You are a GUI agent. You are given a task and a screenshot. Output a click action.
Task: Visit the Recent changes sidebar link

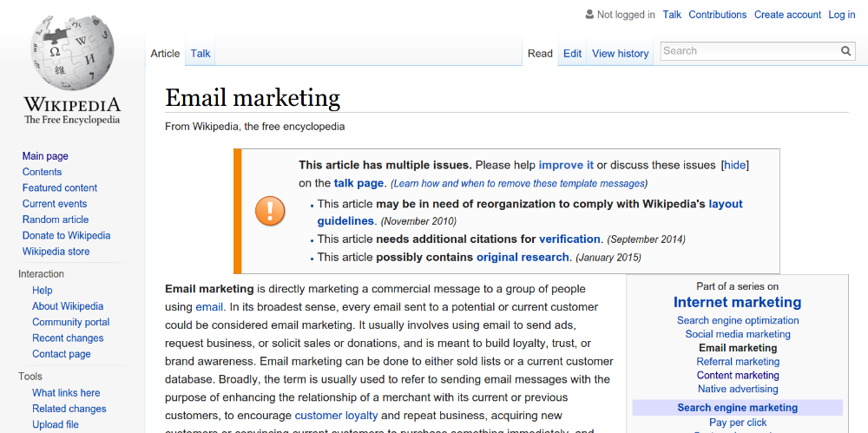pyautogui.click(x=68, y=338)
